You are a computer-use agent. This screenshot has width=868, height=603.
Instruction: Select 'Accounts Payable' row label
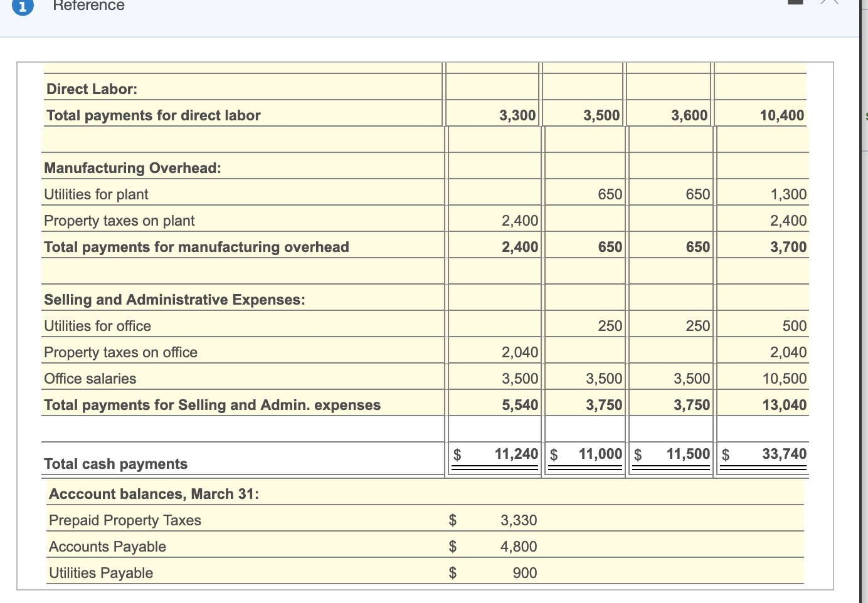click(107, 547)
